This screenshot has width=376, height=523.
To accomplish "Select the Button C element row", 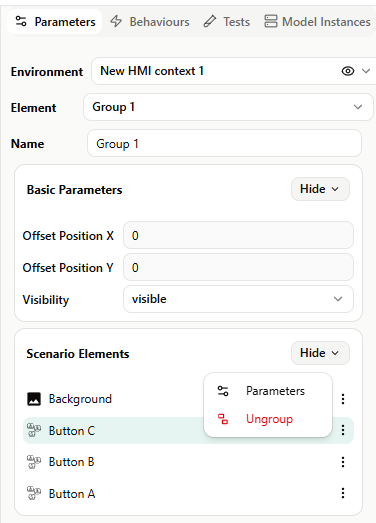I will coord(188,430).
